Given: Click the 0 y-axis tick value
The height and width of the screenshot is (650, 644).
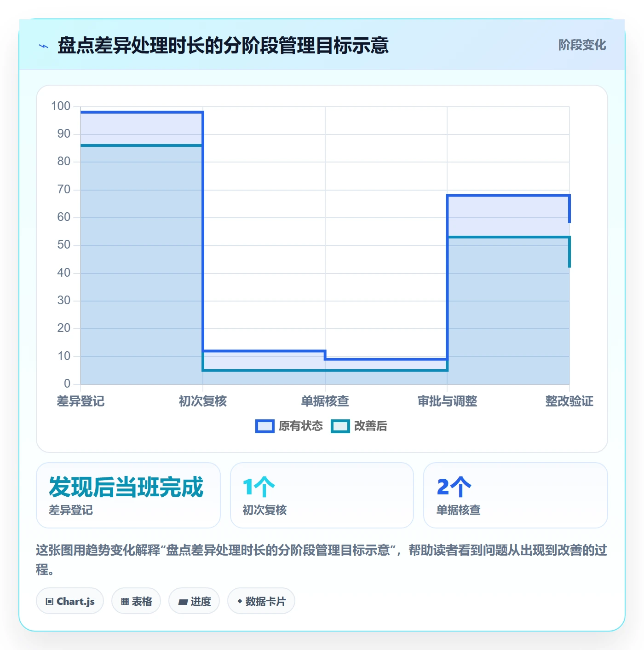Looking at the screenshot, I should point(68,383).
